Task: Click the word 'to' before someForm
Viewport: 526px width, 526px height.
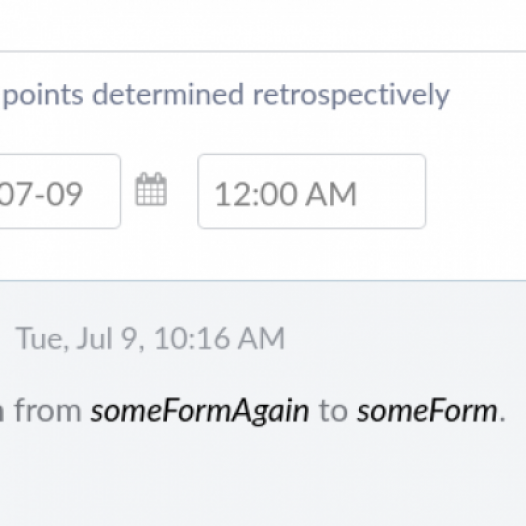Action: point(333,411)
